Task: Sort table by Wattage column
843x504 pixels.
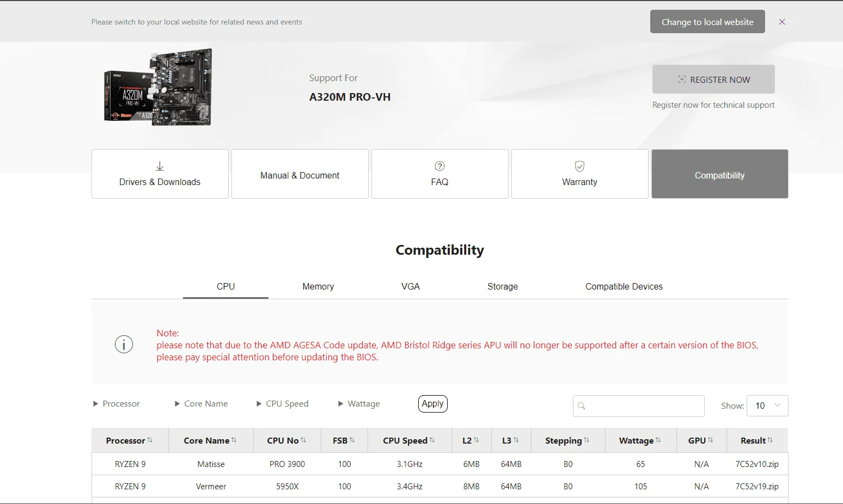Action: (x=640, y=440)
